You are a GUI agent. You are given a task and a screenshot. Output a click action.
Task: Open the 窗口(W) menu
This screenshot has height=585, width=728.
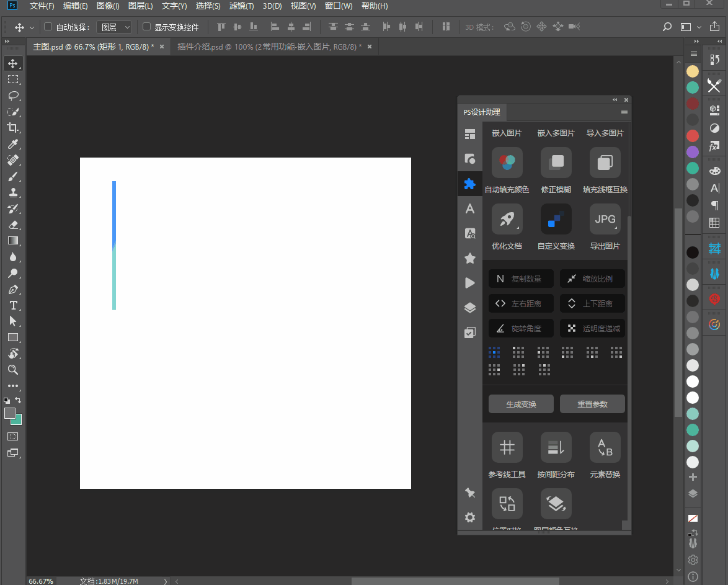(x=339, y=6)
